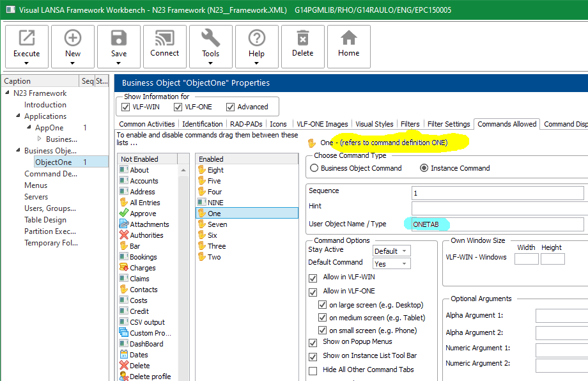Image resolution: width=588 pixels, height=381 pixels.
Task: Select the Dates calendar icon
Action: pyautogui.click(x=124, y=354)
